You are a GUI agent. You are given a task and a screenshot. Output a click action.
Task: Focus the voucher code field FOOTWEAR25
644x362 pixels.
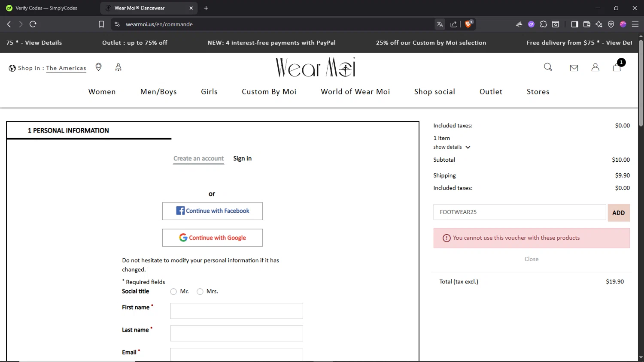click(x=519, y=212)
